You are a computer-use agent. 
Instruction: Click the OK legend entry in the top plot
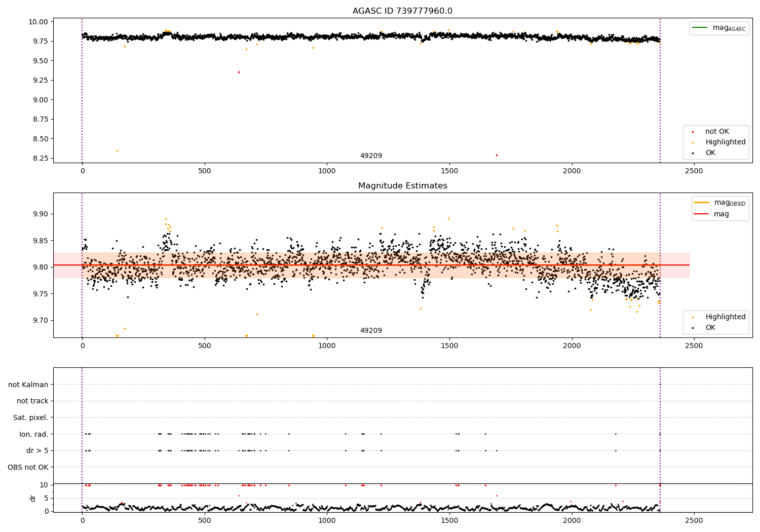703,153
